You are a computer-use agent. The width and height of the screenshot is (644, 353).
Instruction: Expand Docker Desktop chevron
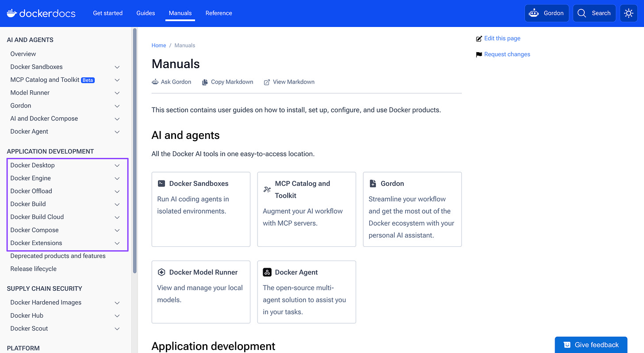(x=117, y=165)
